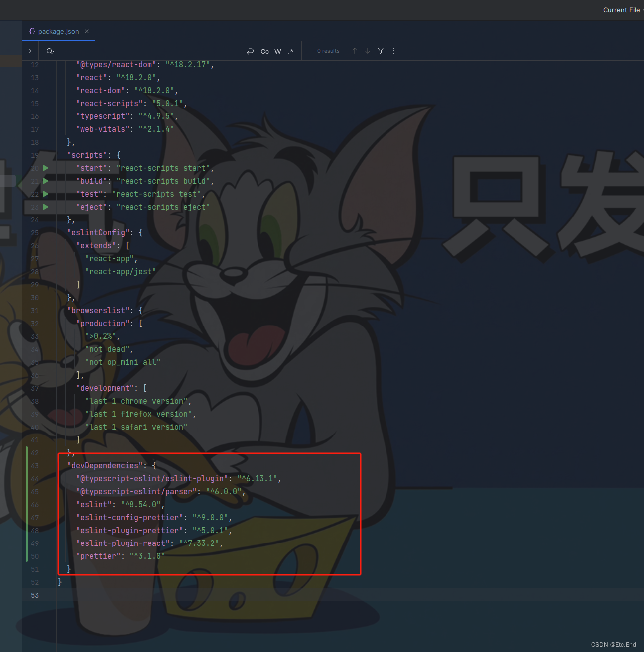Click the "react": "^18.2.0" line
The height and width of the screenshot is (652, 644).
point(119,78)
